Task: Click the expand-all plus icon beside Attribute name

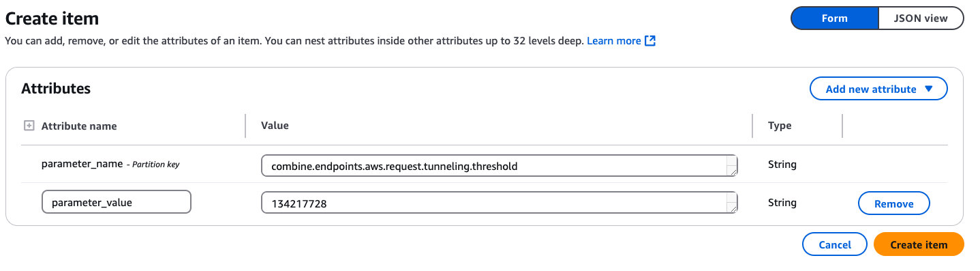Action: pos(29,126)
